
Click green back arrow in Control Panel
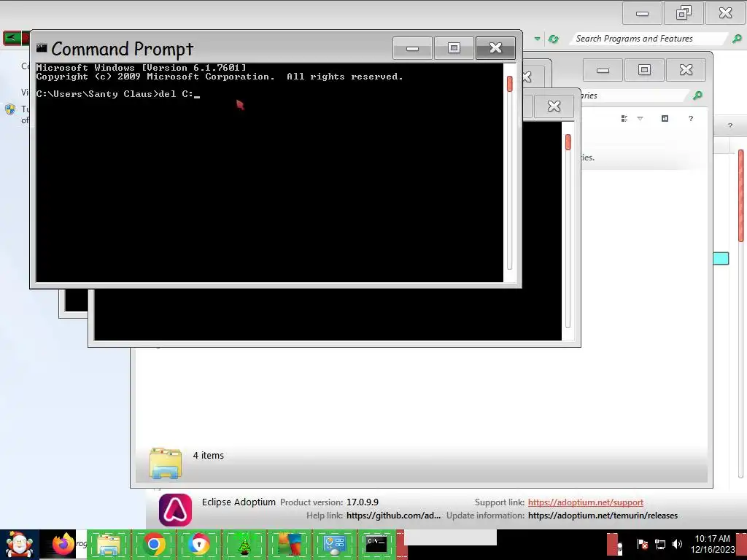point(12,38)
